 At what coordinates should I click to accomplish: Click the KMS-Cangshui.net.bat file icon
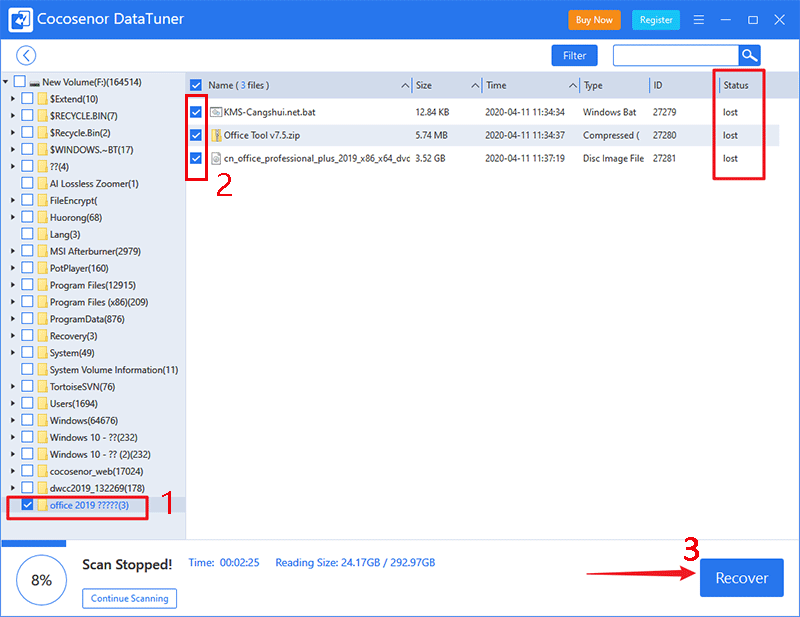pos(216,112)
